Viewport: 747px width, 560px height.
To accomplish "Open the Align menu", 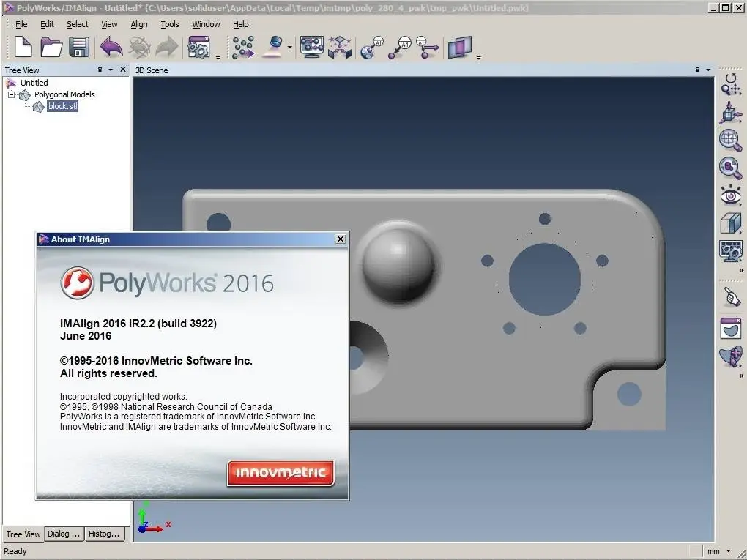I will (x=139, y=24).
